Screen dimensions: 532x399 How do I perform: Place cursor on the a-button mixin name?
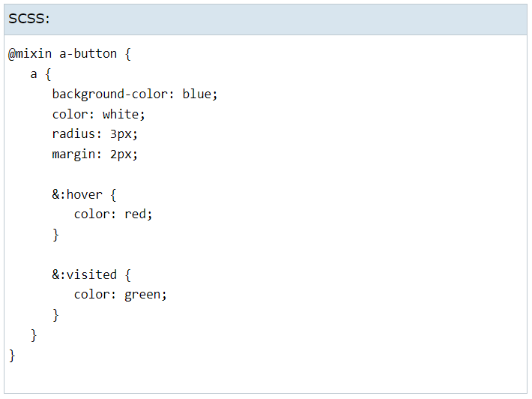click(88, 54)
